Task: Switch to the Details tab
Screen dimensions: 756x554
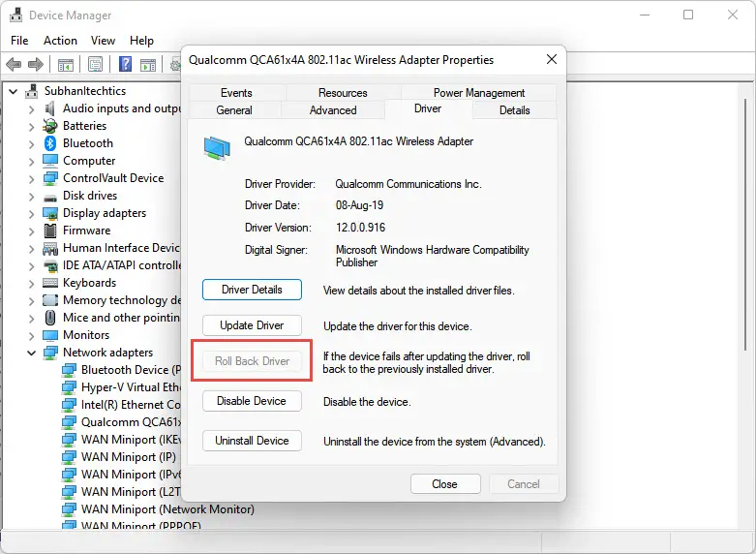Action: (x=514, y=110)
